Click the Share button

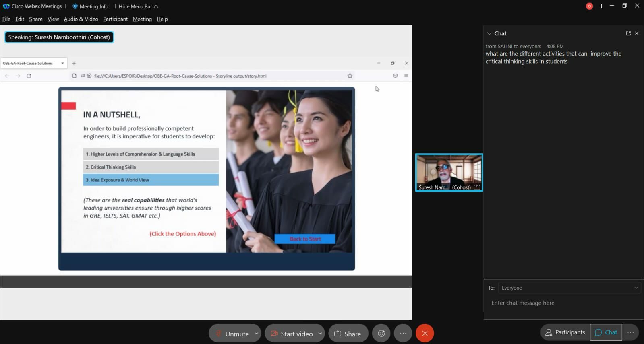point(348,334)
